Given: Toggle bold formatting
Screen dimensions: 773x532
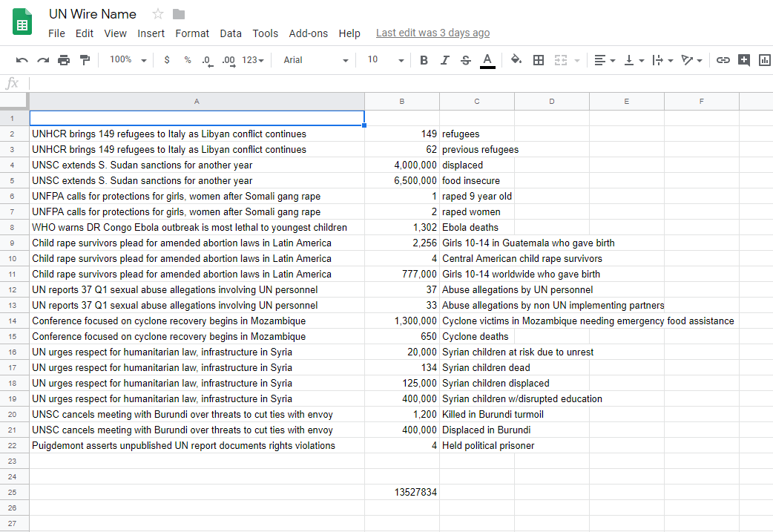Looking at the screenshot, I should pyautogui.click(x=424, y=60).
